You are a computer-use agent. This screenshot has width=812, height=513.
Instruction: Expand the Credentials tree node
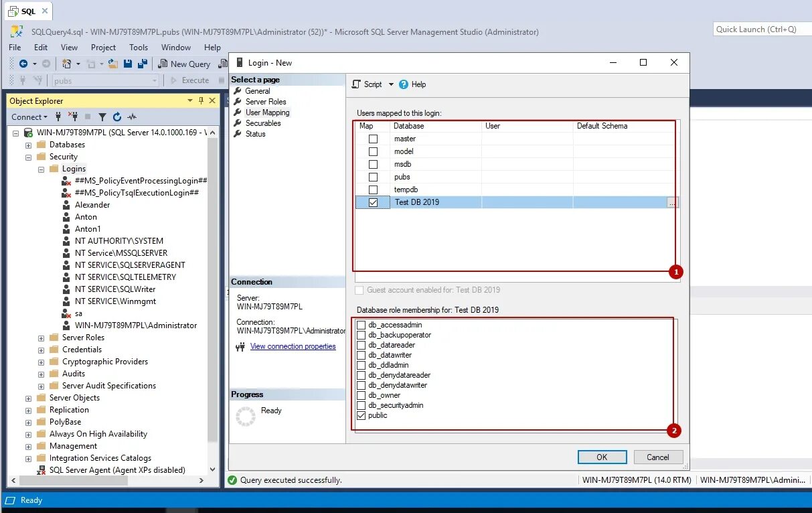click(41, 350)
